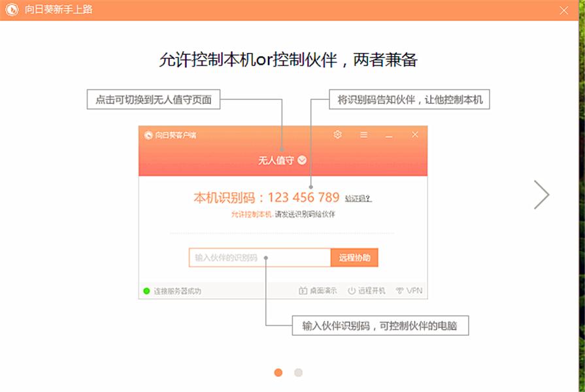This screenshot has height=392, width=585.
Task: Open the Sunflower client settings gear
Action: pos(337,135)
